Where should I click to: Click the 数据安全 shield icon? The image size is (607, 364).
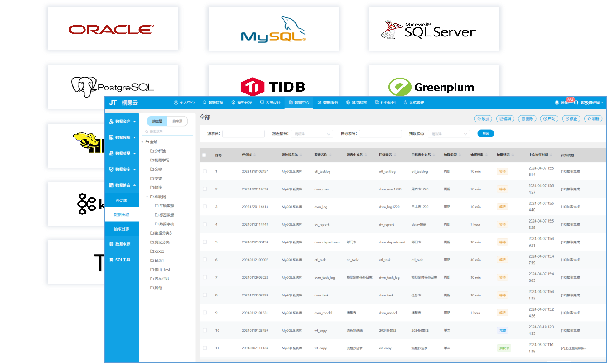[111, 169]
